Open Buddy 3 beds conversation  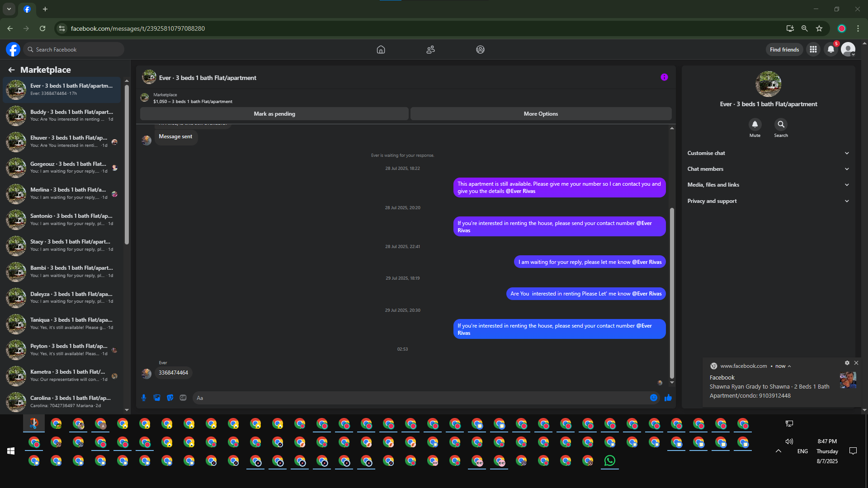click(62, 116)
